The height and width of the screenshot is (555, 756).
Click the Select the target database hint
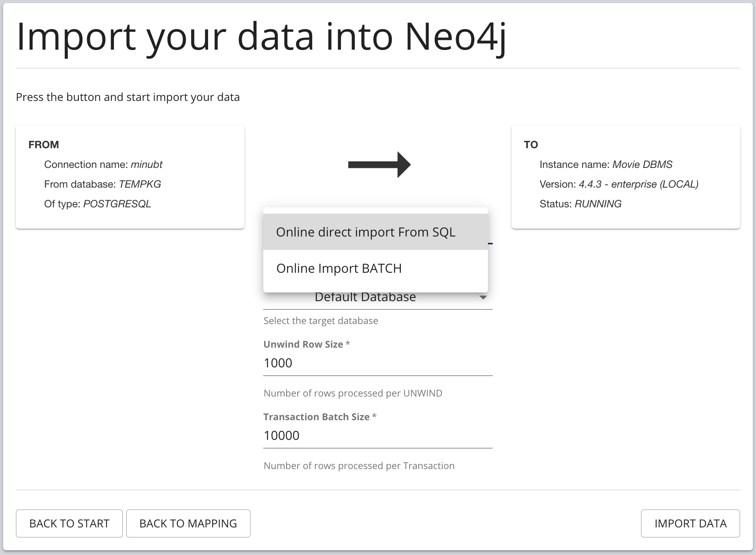[x=321, y=320]
